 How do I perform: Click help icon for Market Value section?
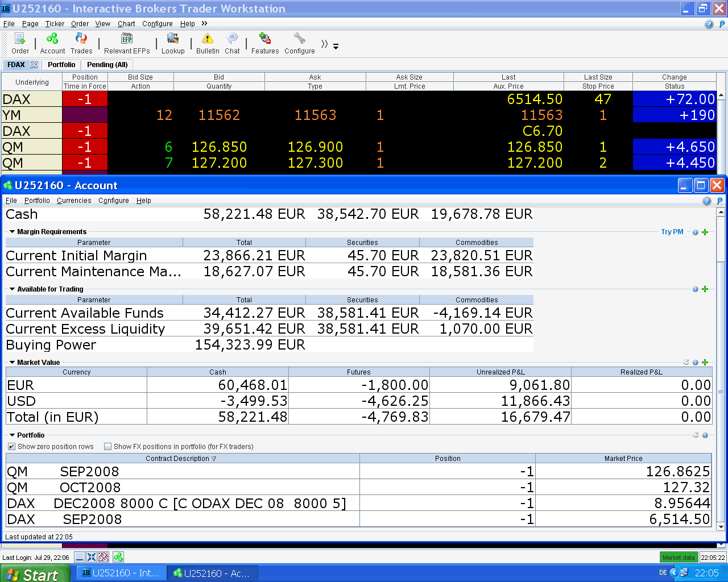(x=696, y=363)
